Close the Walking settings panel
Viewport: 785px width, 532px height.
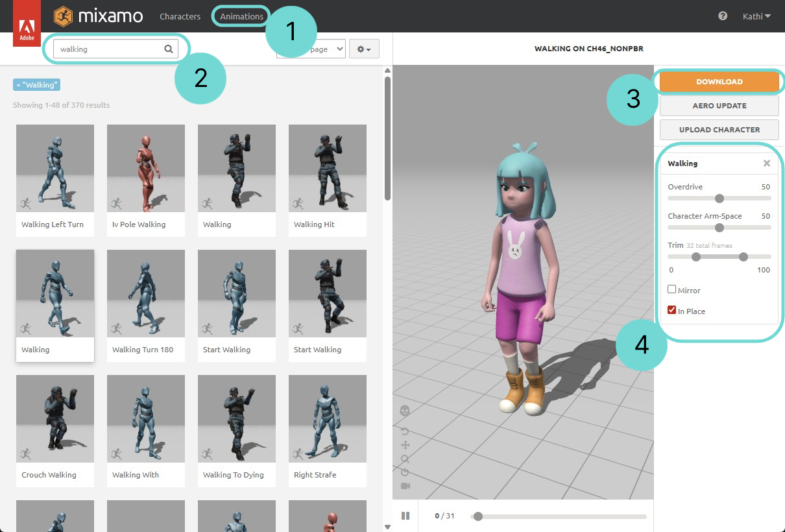pyautogui.click(x=766, y=163)
